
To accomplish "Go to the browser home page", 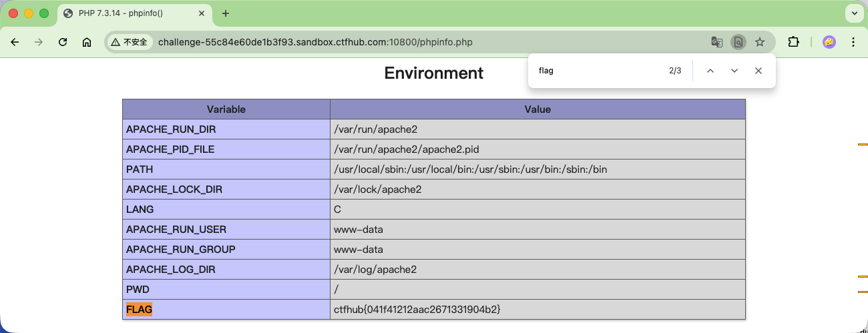I will [87, 42].
